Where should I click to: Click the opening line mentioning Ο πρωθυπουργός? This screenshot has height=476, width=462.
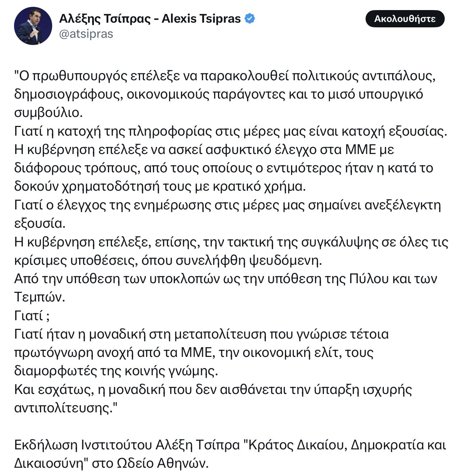[225, 76]
